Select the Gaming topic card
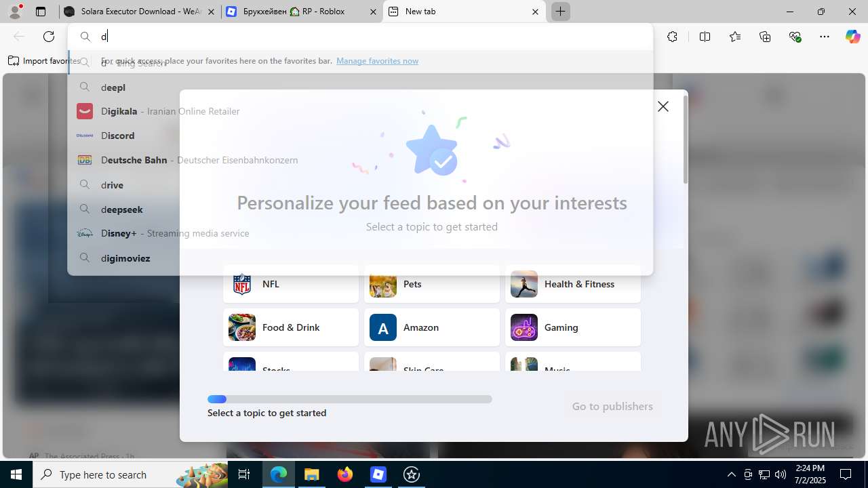The width and height of the screenshot is (868, 488). (573, 327)
